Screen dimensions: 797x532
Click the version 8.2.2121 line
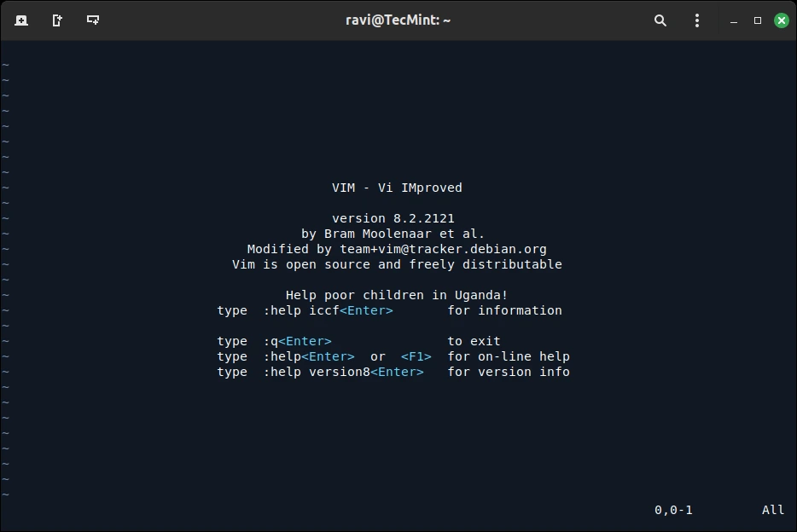tap(393, 219)
